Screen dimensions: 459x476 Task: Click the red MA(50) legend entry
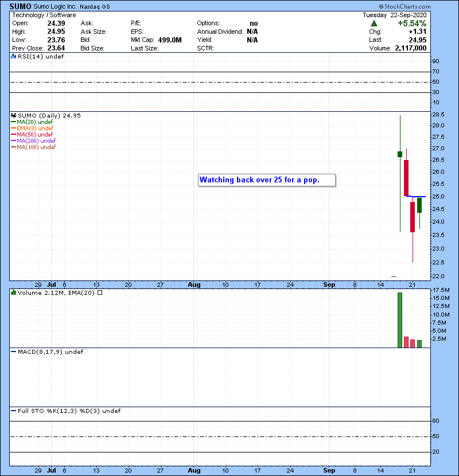click(33, 135)
